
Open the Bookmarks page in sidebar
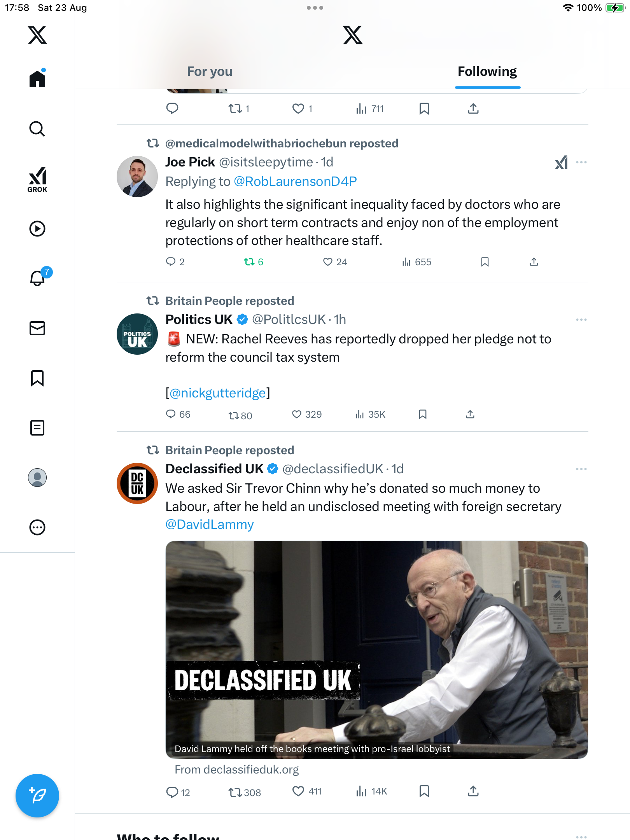pyautogui.click(x=37, y=378)
